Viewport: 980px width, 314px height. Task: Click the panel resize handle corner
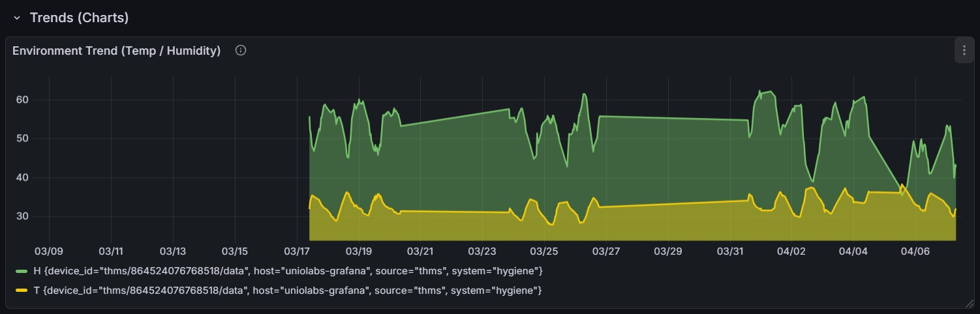click(970, 304)
